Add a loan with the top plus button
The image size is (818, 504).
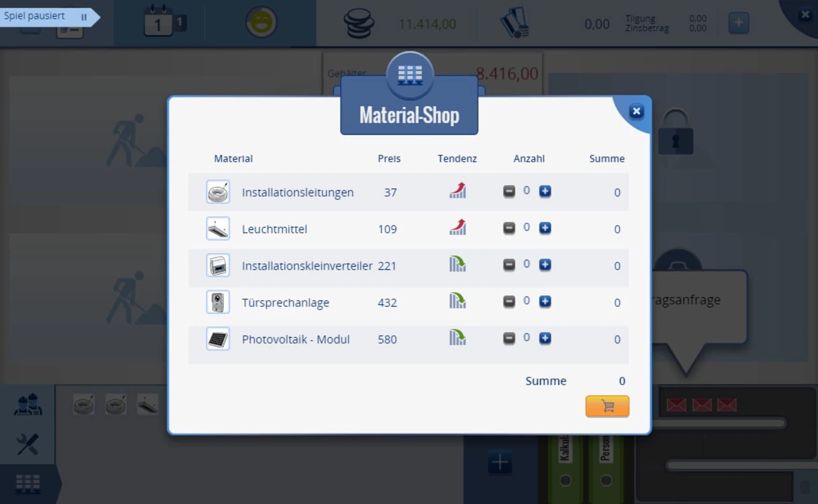coord(739,22)
